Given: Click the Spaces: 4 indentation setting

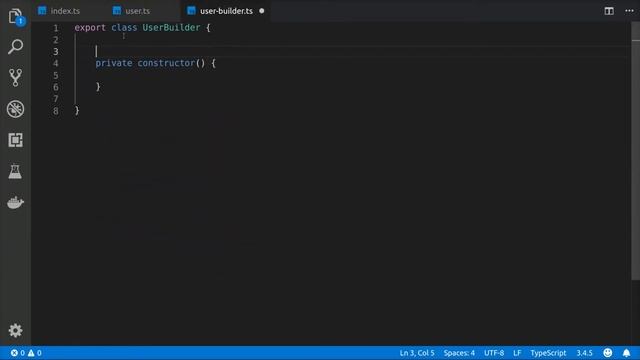Looking at the screenshot, I should [459, 353].
